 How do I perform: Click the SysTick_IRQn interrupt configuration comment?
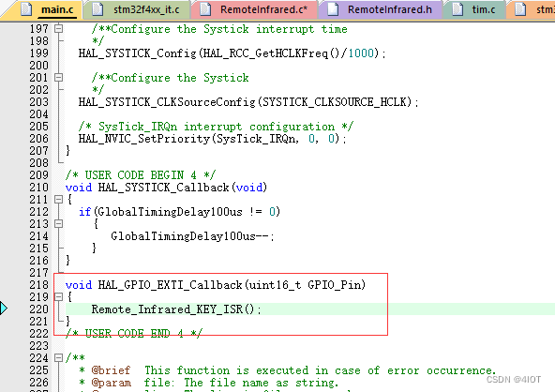pos(216,127)
